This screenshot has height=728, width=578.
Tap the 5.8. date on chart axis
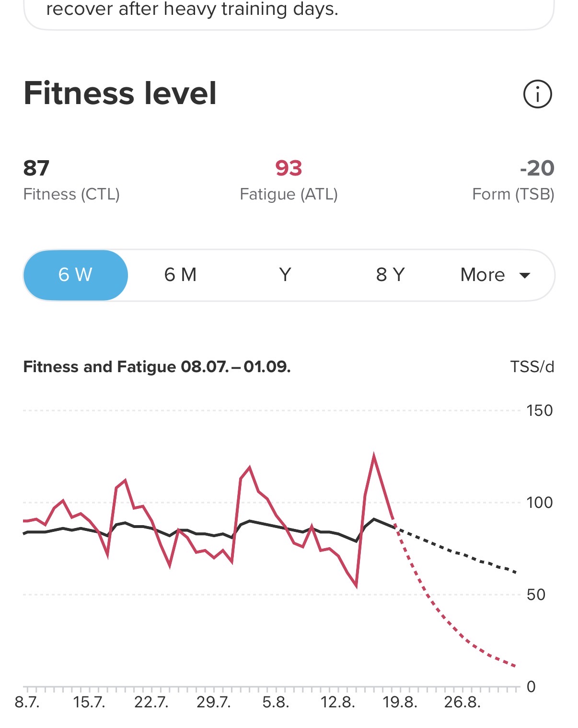click(x=276, y=703)
